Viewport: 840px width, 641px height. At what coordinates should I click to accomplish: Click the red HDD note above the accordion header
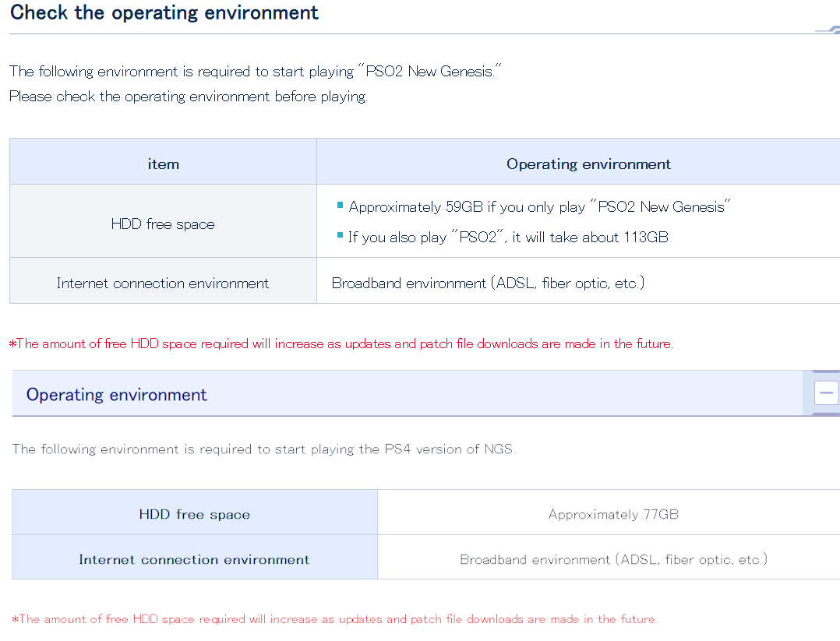[x=341, y=343]
